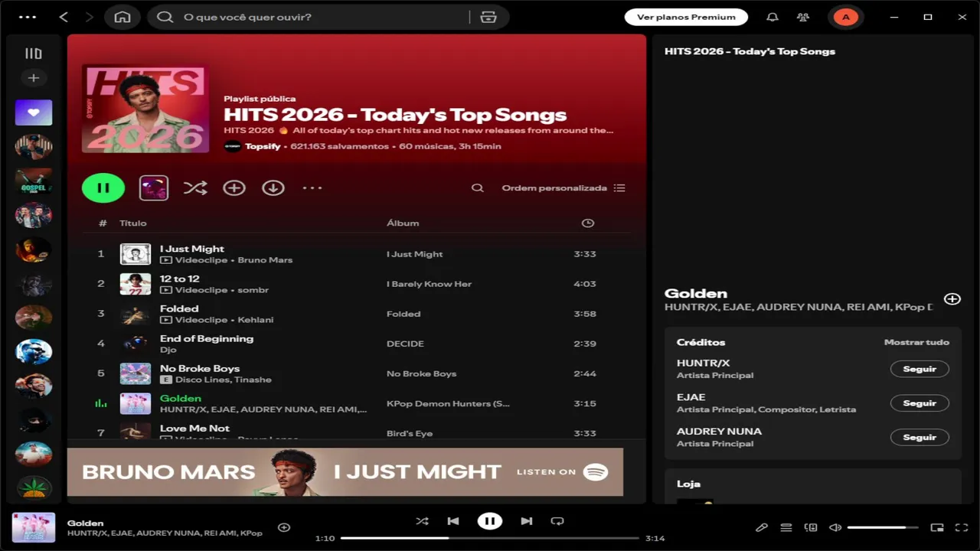Open the 'DECIDE' album link
Image resolution: width=980 pixels, height=551 pixels.
click(405, 344)
